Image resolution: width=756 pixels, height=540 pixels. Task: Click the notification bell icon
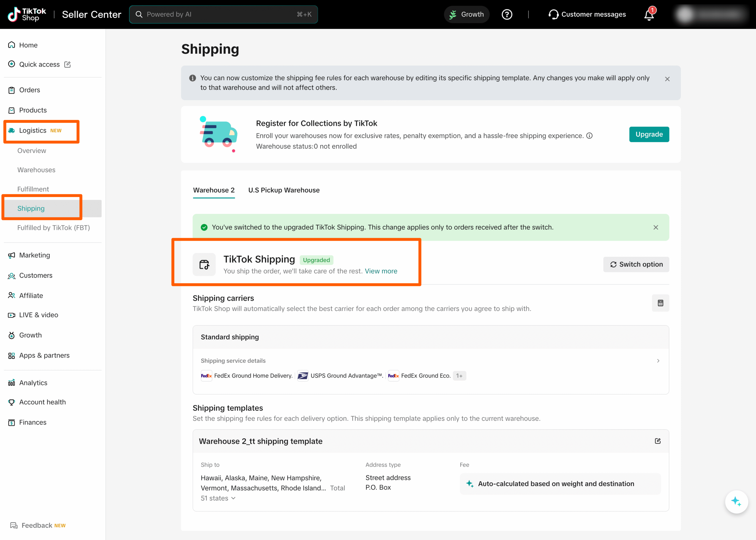[x=649, y=15]
